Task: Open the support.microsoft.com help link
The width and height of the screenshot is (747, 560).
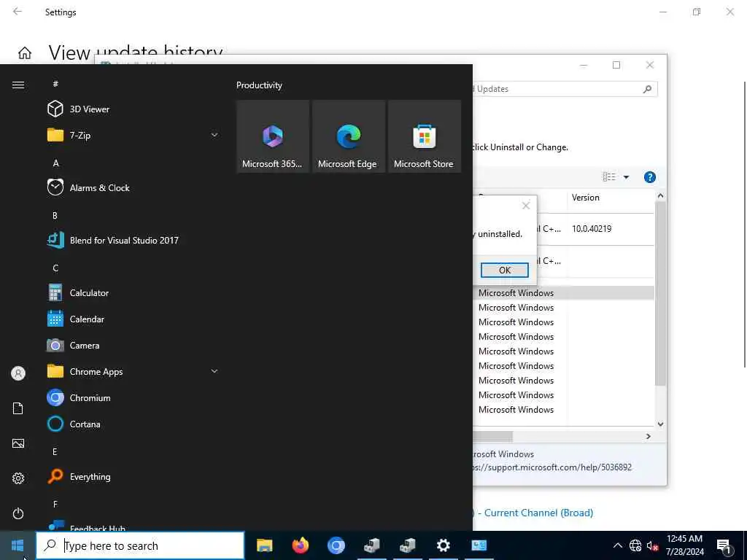Action: 552,467
